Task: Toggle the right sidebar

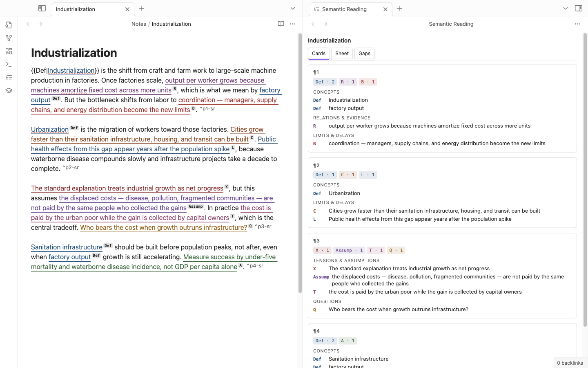Action: 579,8
